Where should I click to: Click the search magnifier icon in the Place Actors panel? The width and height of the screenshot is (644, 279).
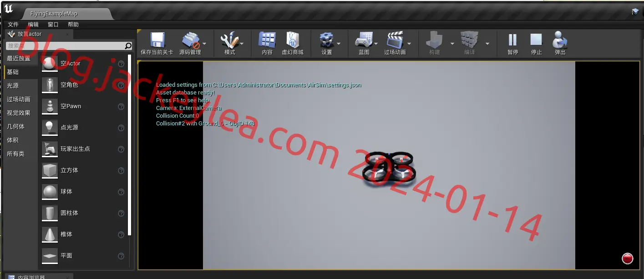128,46
